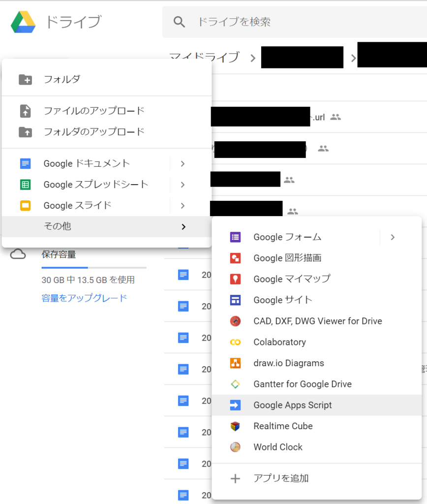Image resolution: width=427 pixels, height=504 pixels.
Task: Select Google スプレッドシート menu entry
Action: click(107, 185)
